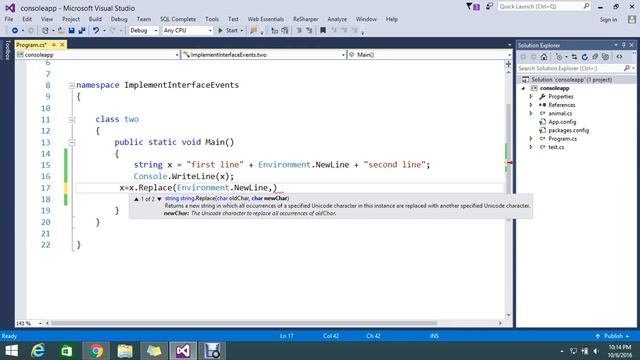Image resolution: width=640 pixels, height=360 pixels.
Task: Refresh Solution Explorer with the refresh icon
Action: (x=584, y=57)
